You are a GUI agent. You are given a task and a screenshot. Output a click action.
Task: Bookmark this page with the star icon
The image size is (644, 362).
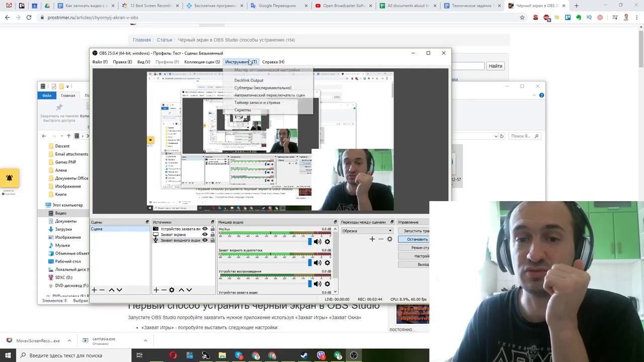(x=522, y=18)
